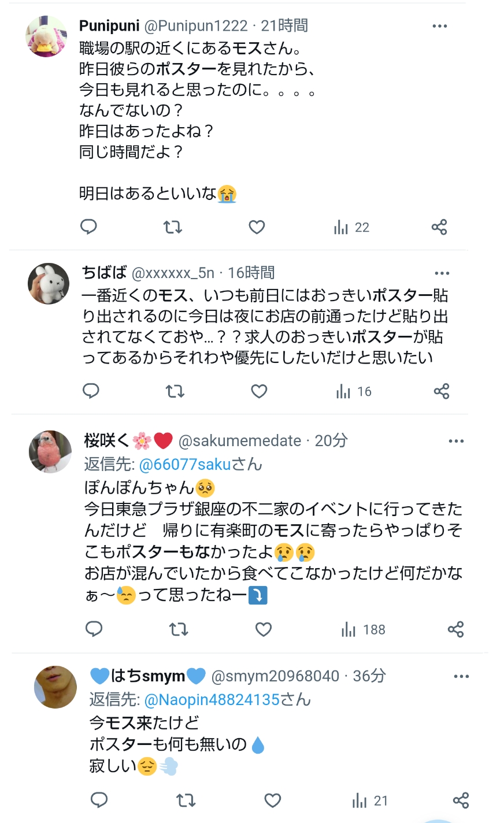Retweet 桜咲く's reply
Viewport: 504px width, 823px height.
click(178, 629)
